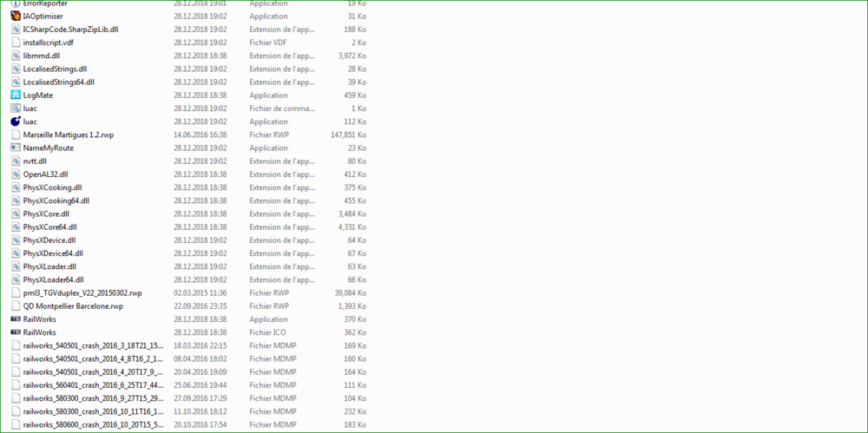Click the LogMate file name
Viewport: 868px width, 433px height.
pos(38,95)
